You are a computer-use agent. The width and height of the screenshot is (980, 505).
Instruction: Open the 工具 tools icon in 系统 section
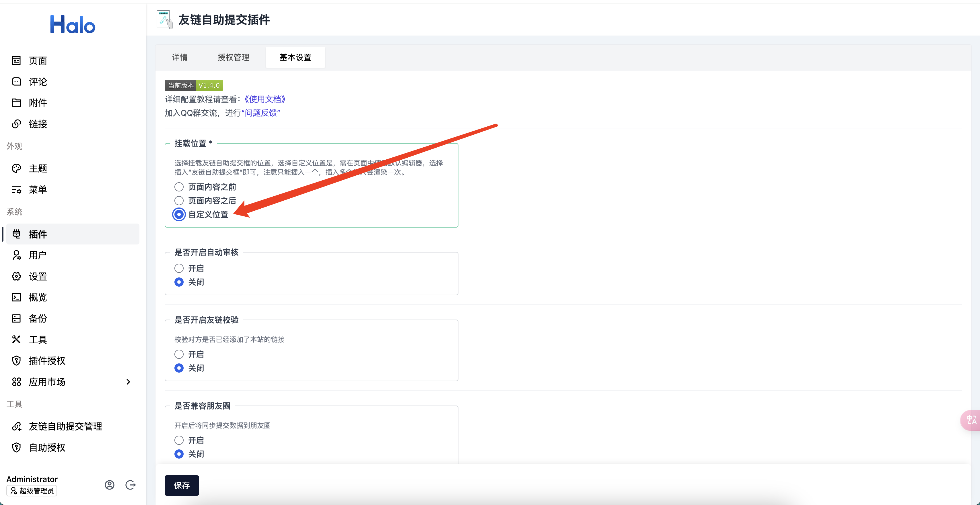tap(16, 339)
